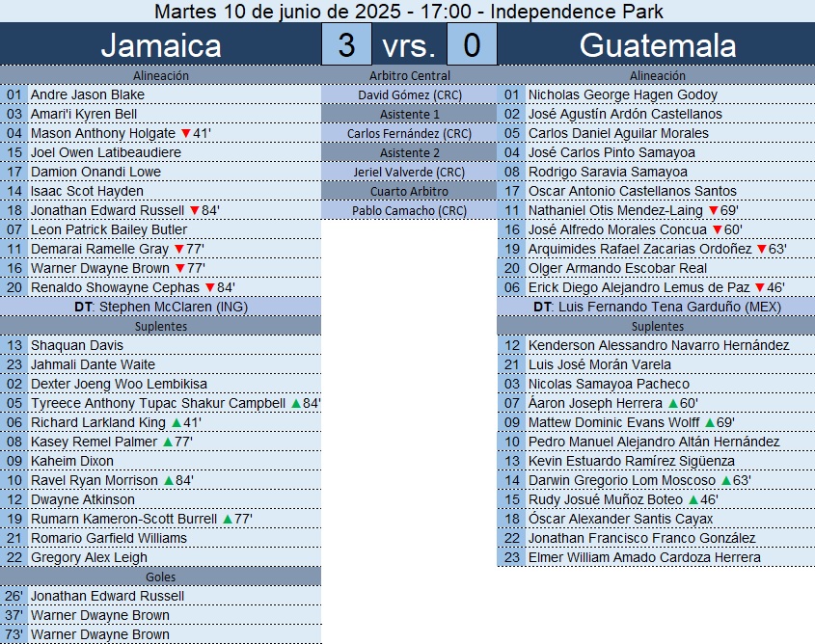Image resolution: width=815 pixels, height=644 pixels.
Task: Click Guatemala's score box showing 0
Action: click(473, 45)
